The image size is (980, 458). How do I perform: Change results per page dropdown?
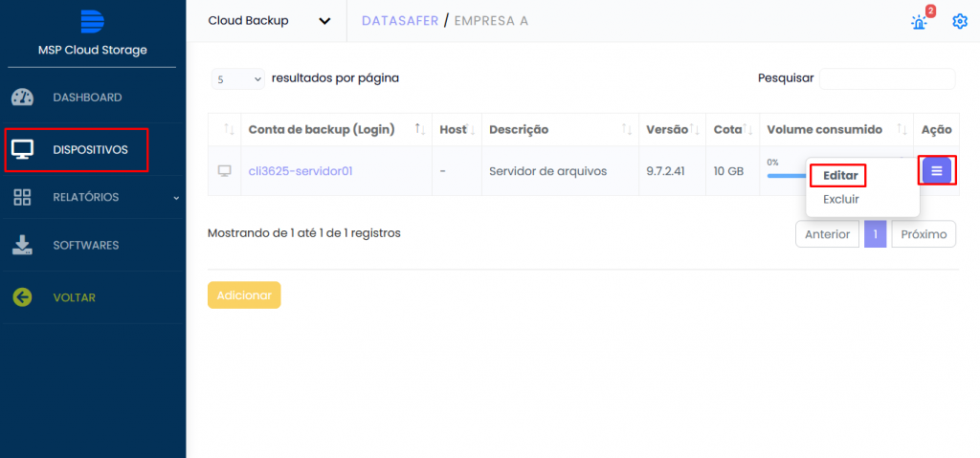tap(238, 79)
